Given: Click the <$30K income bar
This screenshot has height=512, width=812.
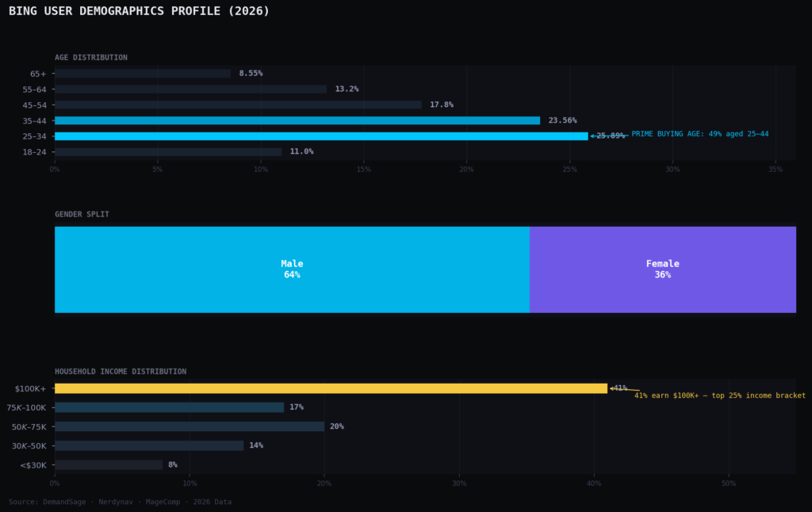Looking at the screenshot, I should [109, 465].
